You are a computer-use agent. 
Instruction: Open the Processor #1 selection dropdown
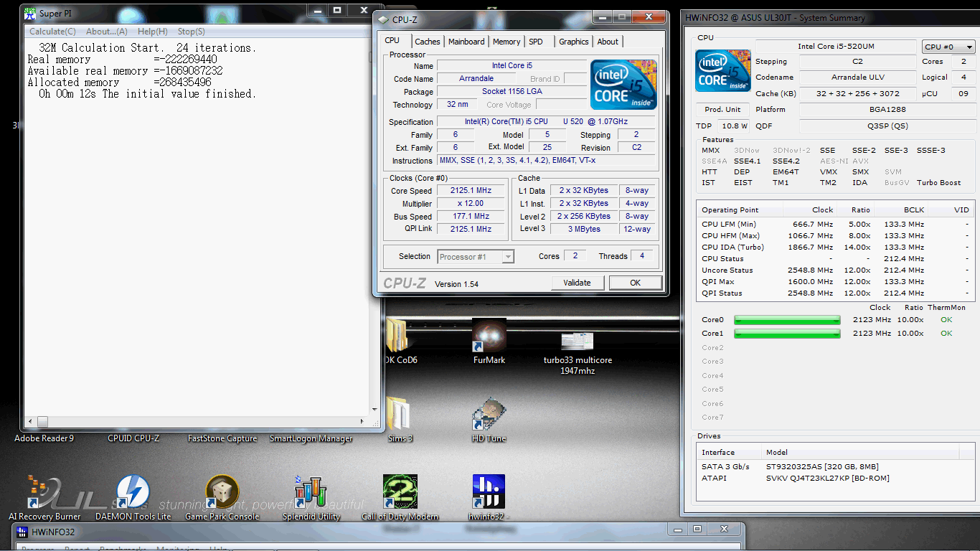coord(476,257)
